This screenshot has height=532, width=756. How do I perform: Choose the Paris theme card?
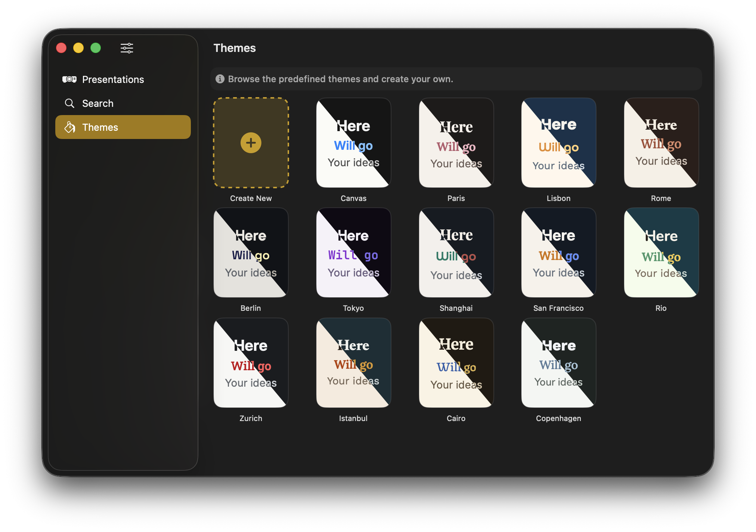(456, 143)
